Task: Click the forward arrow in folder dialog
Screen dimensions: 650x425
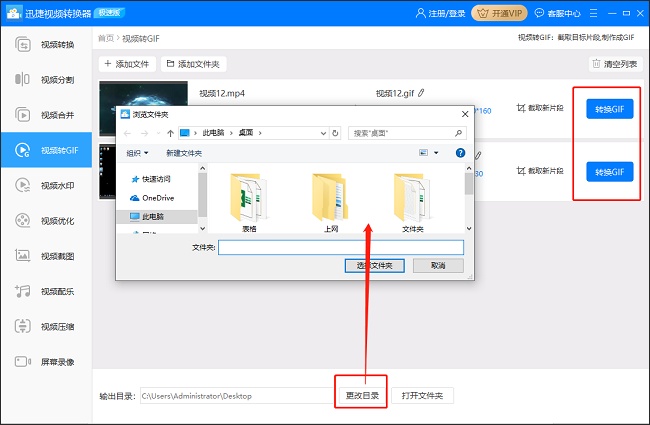Action: (144, 133)
